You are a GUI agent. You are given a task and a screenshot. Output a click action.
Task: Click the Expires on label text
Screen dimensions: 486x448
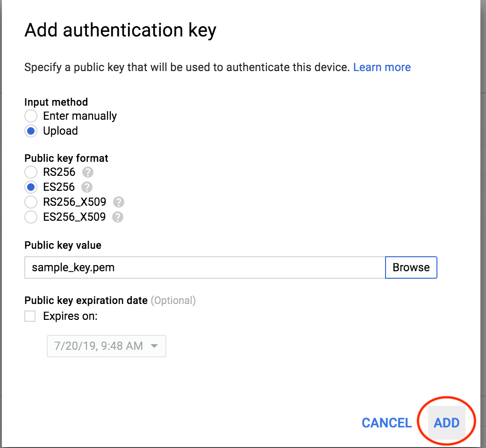[71, 316]
